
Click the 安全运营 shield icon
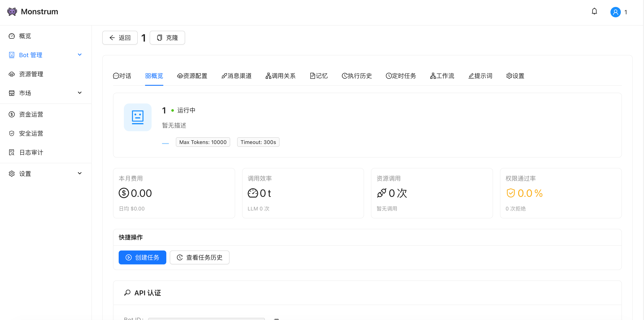click(x=12, y=133)
